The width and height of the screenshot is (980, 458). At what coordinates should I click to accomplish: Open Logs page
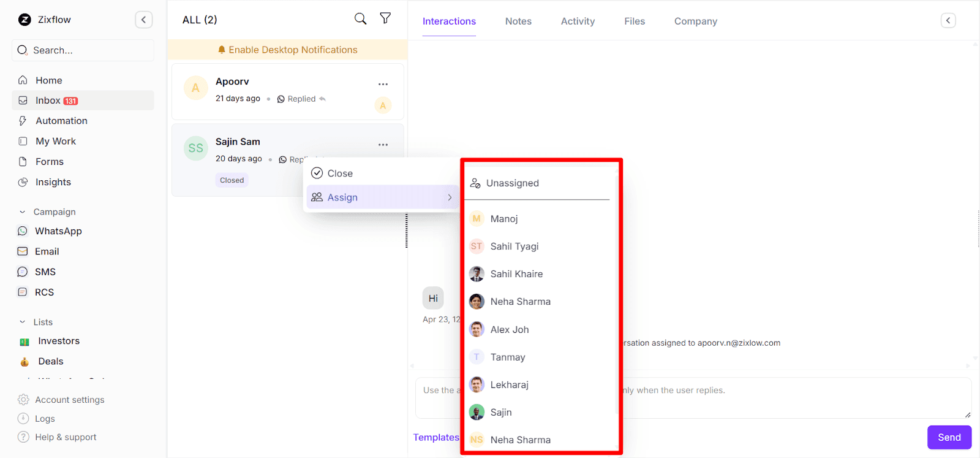pyautogui.click(x=37, y=419)
